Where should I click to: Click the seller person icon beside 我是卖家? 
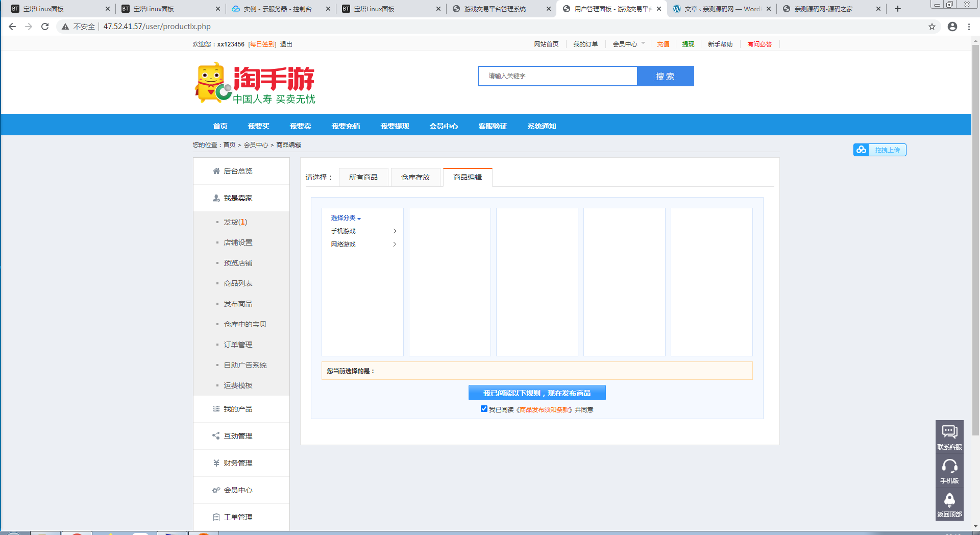point(216,198)
